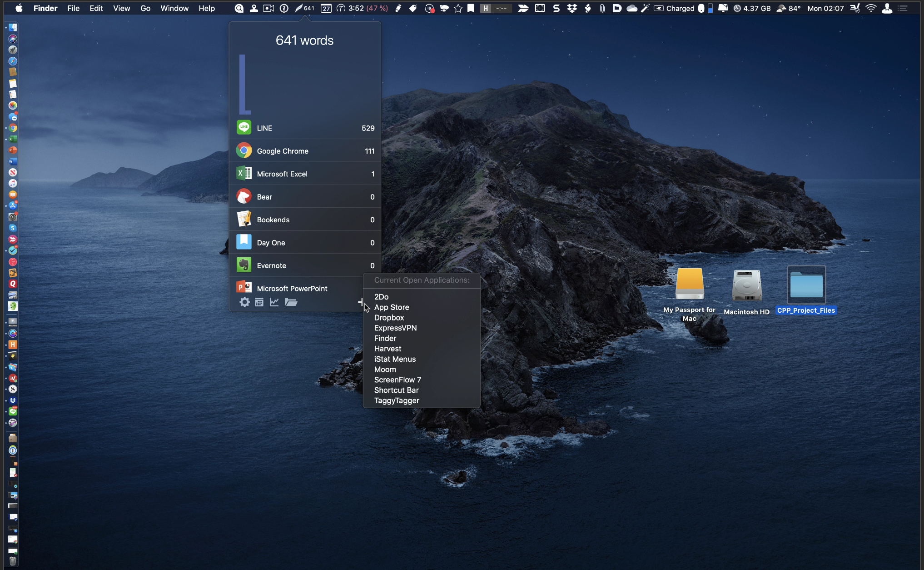Show the line chart statistics view
924x570 pixels.
click(274, 302)
